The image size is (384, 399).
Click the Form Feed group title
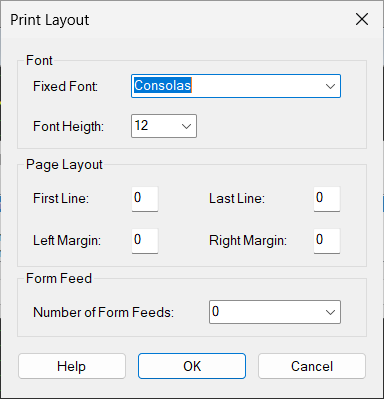pos(59,278)
